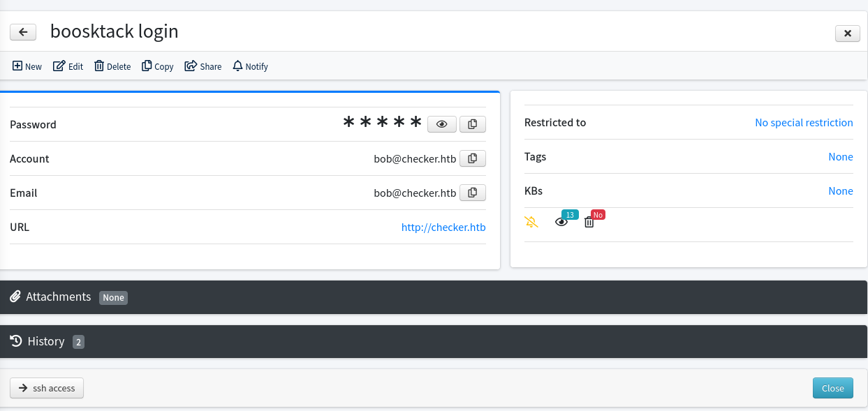Viewport: 868px width, 411px height.
Task: Copy the Account value to clipboard
Action: coord(473,158)
